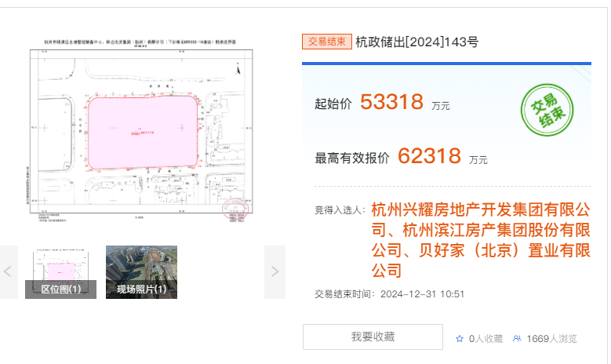Click the viewers people icon
Viewport: 611px width, 364px height.
517,339
